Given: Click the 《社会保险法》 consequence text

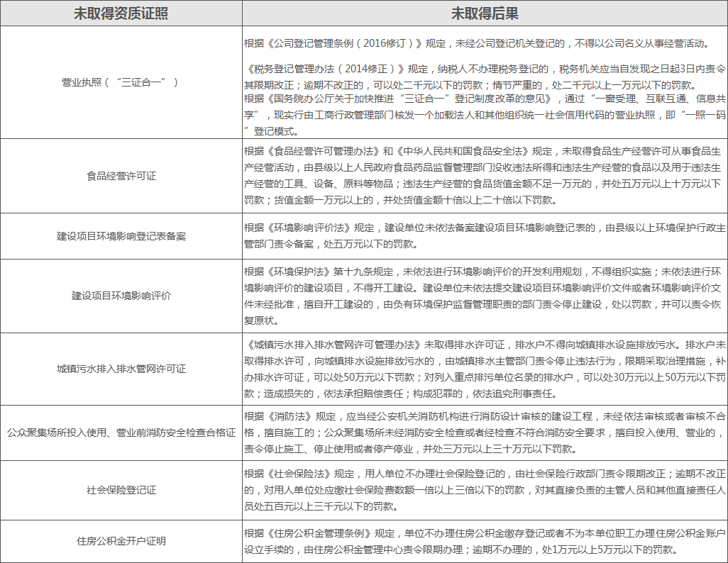Looking at the screenshot, I should (x=485, y=490).
